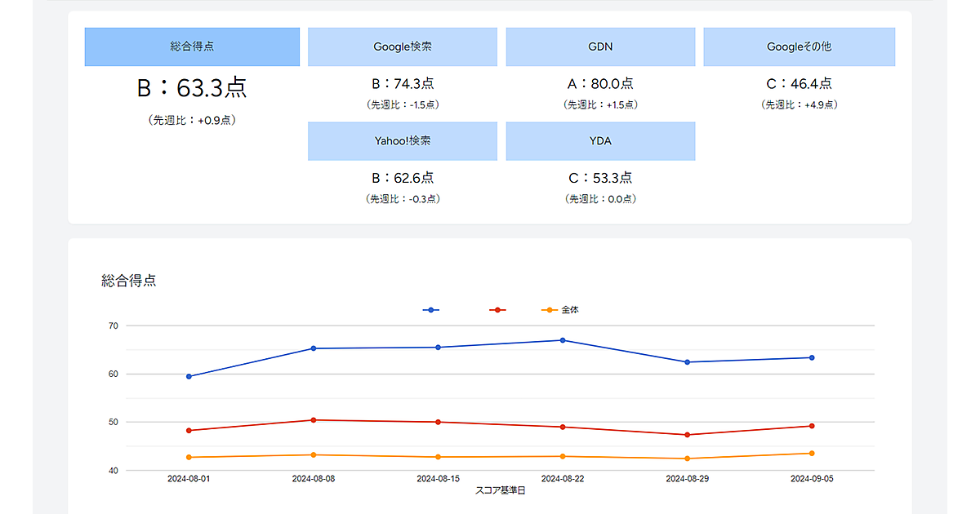Click orange line point at 2024-09-05

pos(812,453)
